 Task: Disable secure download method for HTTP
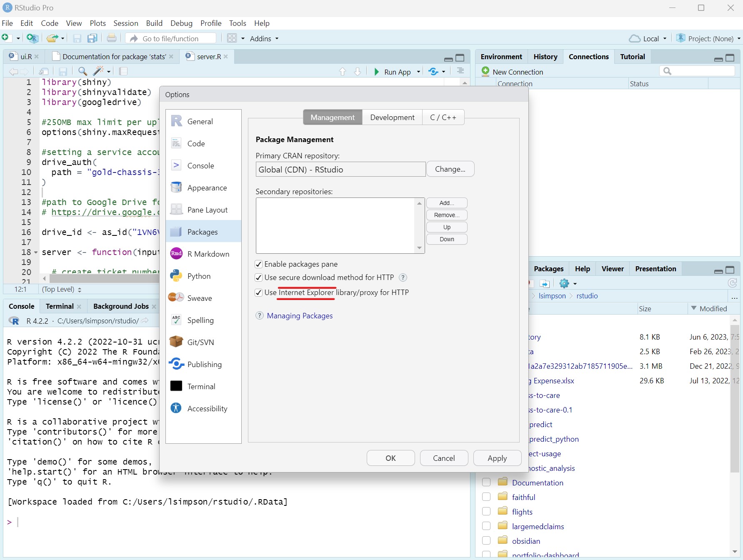[258, 277]
